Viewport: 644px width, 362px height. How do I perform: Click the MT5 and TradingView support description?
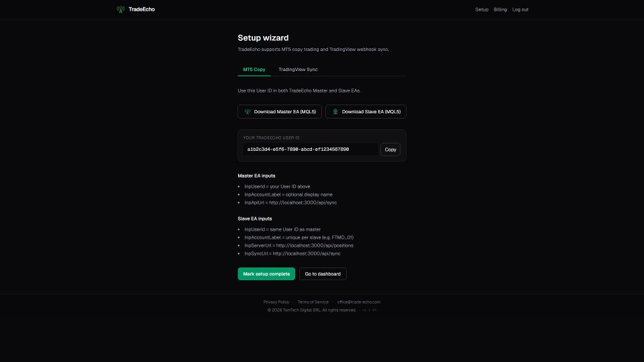click(313, 49)
